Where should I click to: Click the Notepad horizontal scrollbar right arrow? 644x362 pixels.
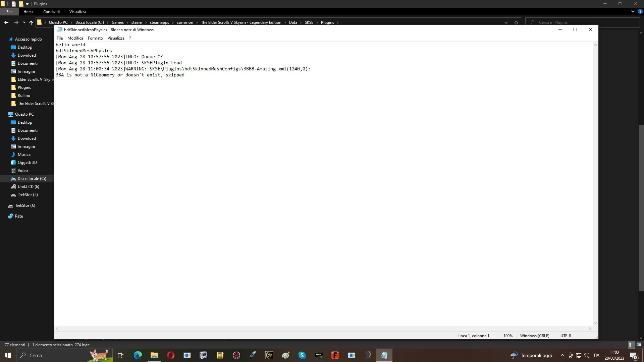pyautogui.click(x=590, y=329)
